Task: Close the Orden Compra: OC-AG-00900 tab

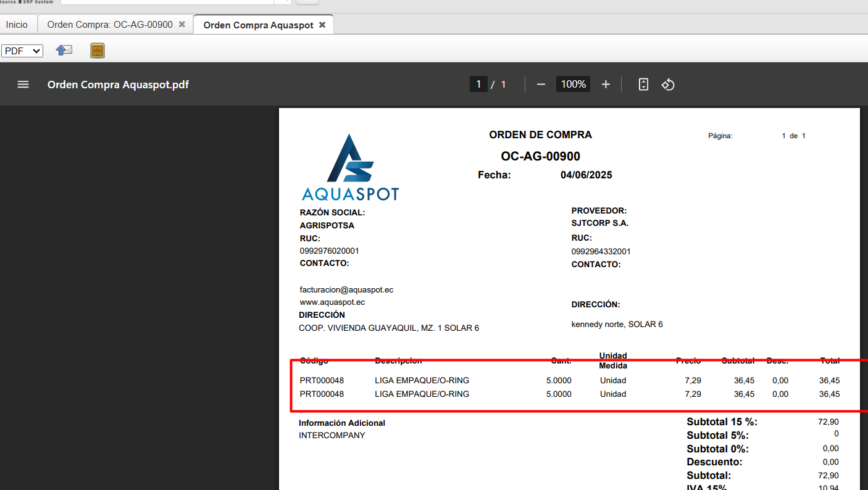Action: [182, 25]
